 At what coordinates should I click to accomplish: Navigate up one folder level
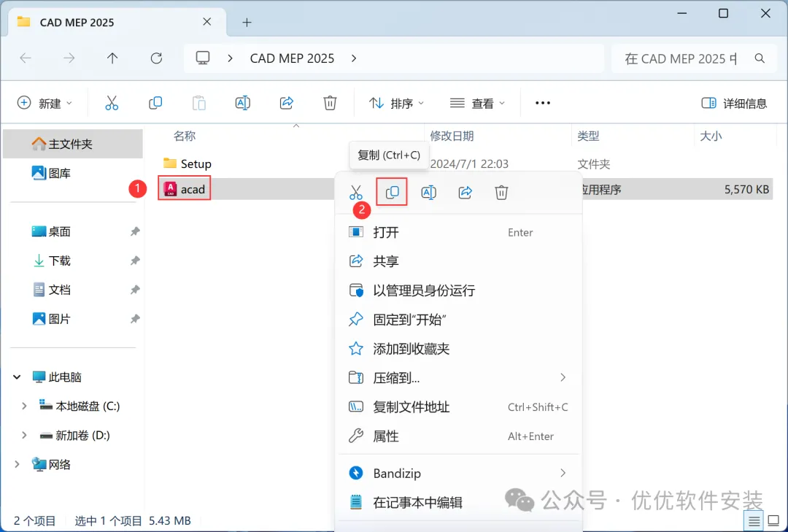[112, 58]
